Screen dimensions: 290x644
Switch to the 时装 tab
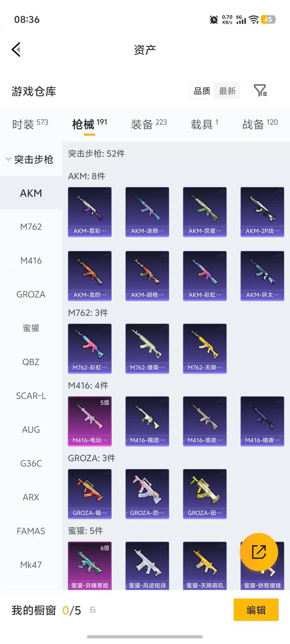[30, 124]
